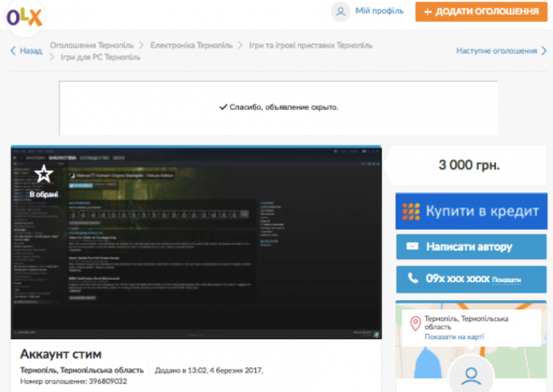Open Ігри для PC Тернопіль breadcrumb
Image resolution: width=553 pixels, height=392 pixels.
click(102, 58)
